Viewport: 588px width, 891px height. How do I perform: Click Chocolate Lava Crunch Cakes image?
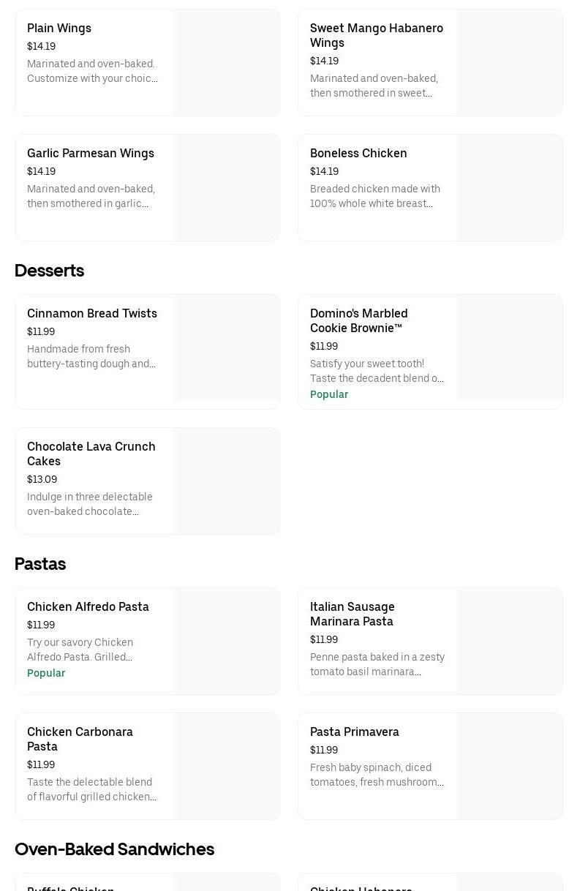(x=226, y=481)
